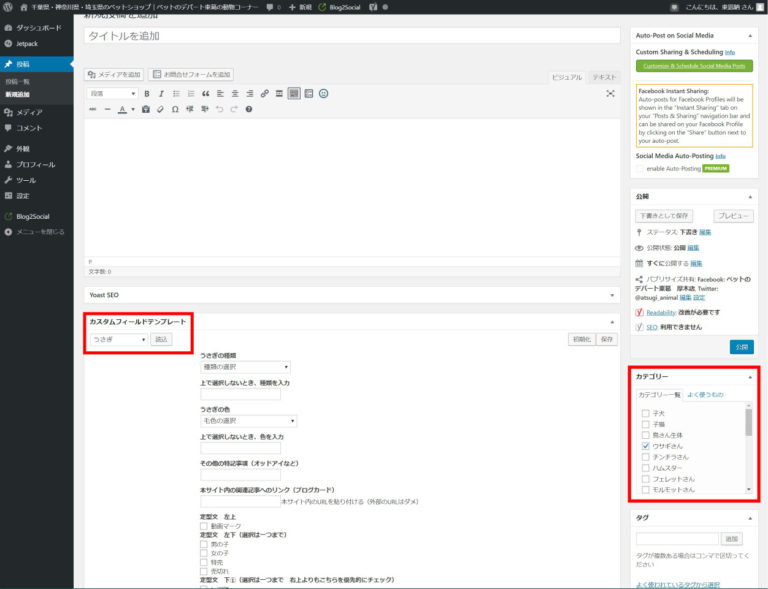Switch to the テキスト editor tab

click(603, 77)
